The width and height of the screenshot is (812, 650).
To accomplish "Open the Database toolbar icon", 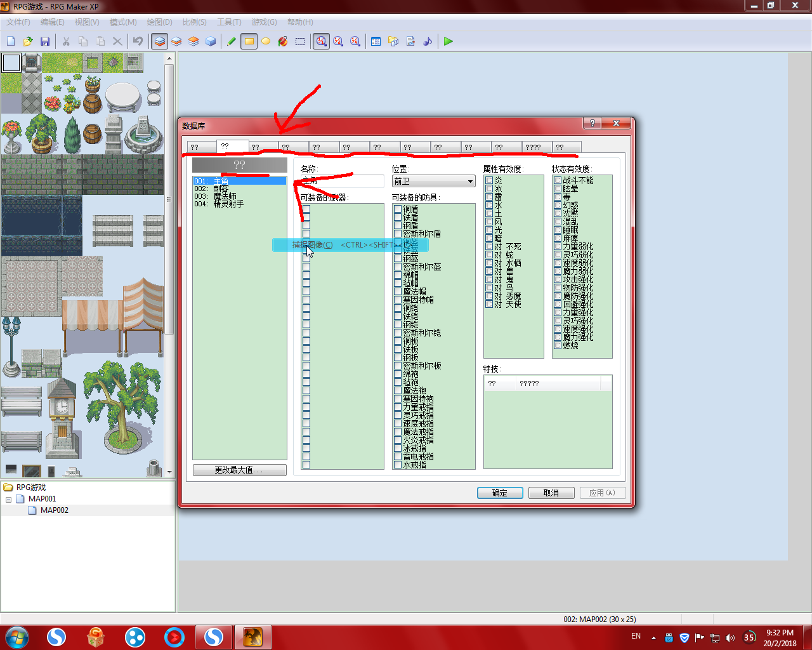I will [x=376, y=41].
